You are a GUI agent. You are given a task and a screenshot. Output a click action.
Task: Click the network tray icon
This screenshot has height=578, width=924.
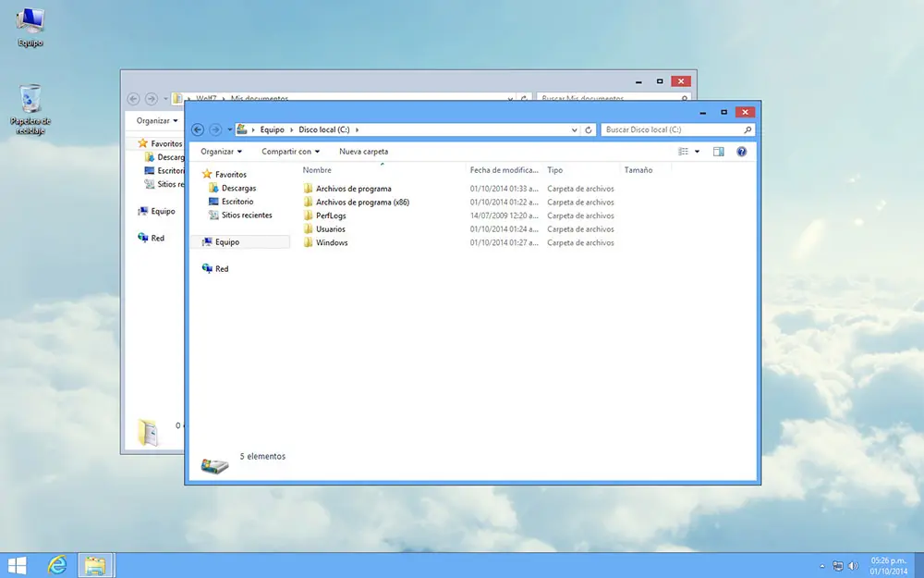pyautogui.click(x=837, y=566)
